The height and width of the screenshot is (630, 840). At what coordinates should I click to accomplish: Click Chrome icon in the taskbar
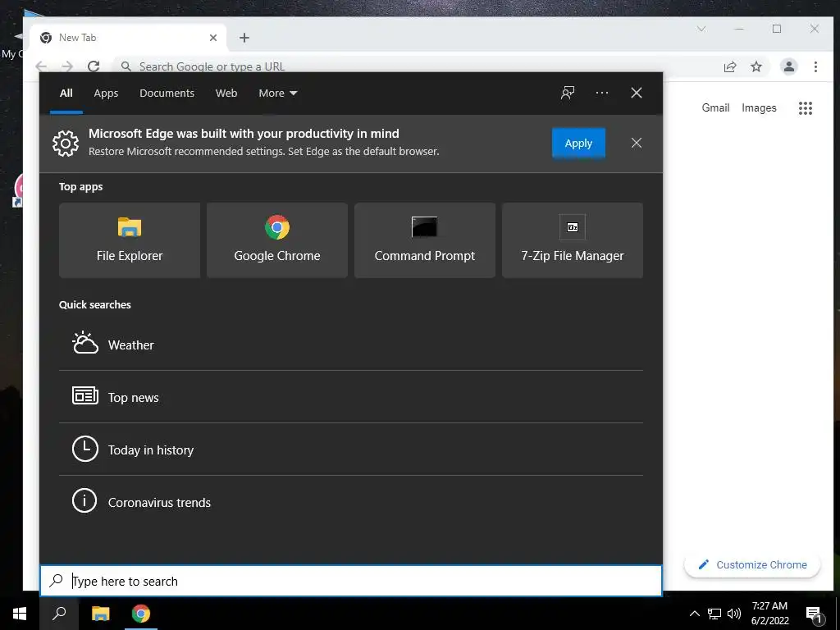tap(141, 614)
